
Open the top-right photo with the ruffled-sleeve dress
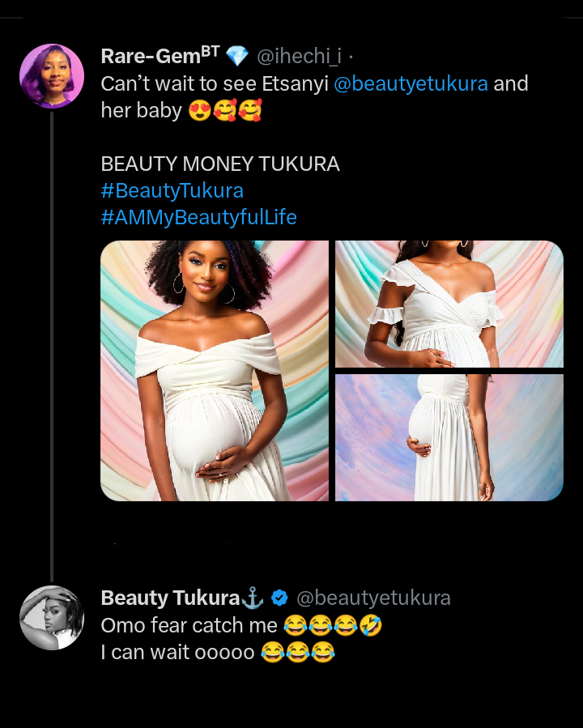(x=449, y=304)
